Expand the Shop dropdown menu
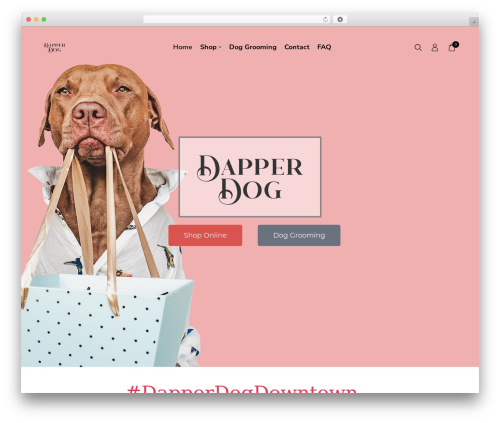 tap(210, 47)
